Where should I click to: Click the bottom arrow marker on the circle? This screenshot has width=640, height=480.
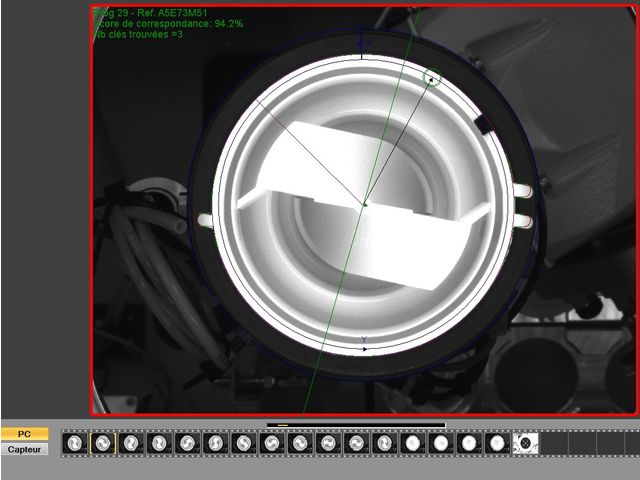tap(364, 349)
